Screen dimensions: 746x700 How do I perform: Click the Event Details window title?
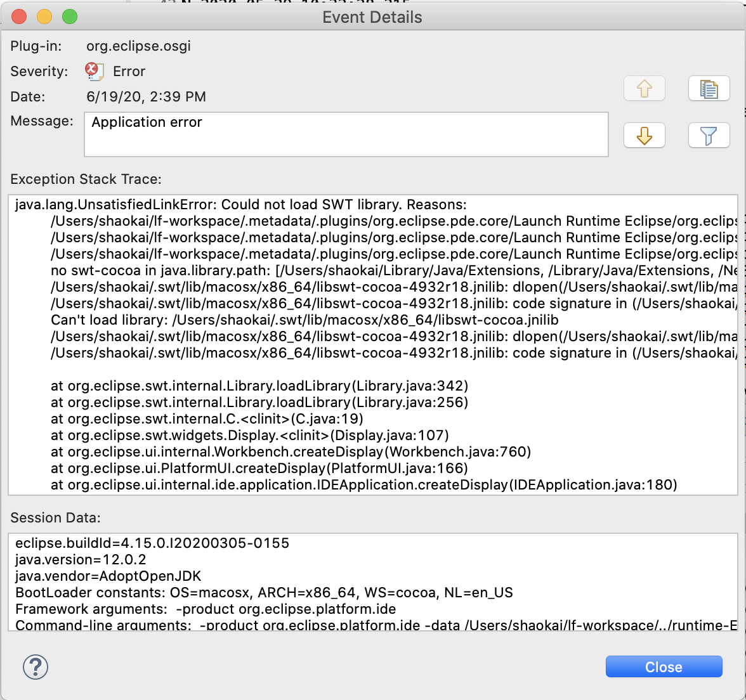(372, 17)
